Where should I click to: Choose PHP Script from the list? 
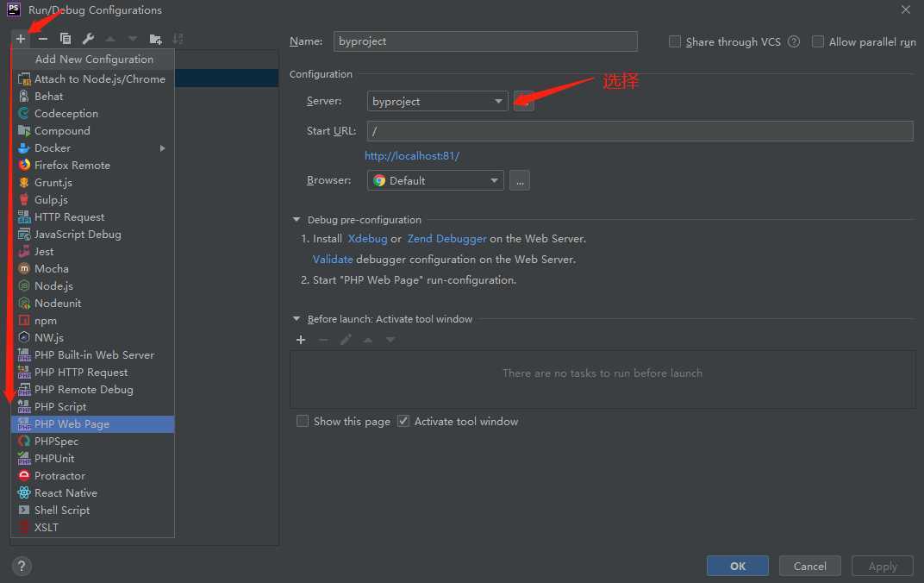pyautogui.click(x=92, y=407)
